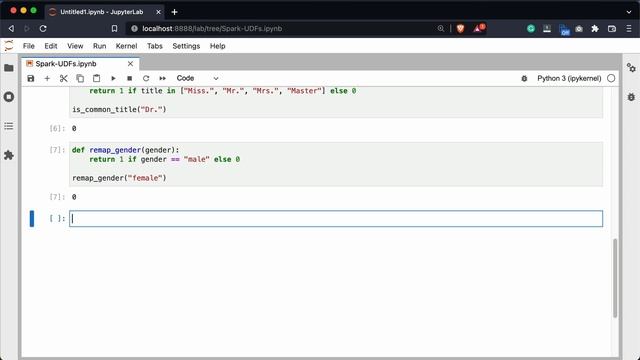Screen dimensions: 640x360
Task: Open the Run menu
Action: (99, 46)
